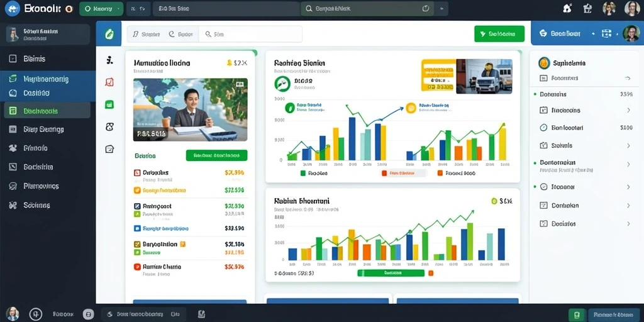This screenshot has height=322, width=644.
Task: Click the small dark dropdown beside green top button
Action: click(x=138, y=8)
